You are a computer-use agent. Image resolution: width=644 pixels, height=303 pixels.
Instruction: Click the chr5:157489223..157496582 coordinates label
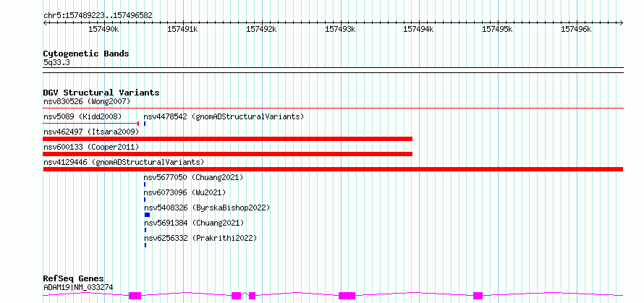[98, 15]
